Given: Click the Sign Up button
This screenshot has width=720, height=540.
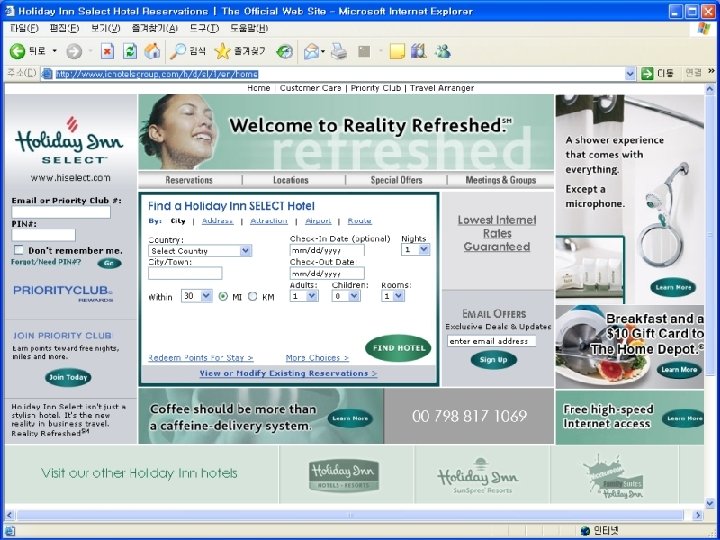Looking at the screenshot, I should 494,360.
